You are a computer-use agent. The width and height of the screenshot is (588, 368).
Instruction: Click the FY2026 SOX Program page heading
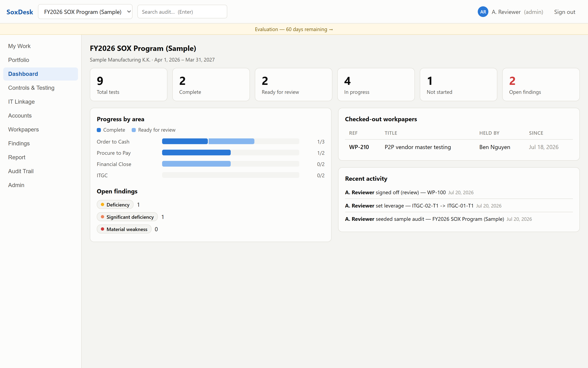(143, 48)
